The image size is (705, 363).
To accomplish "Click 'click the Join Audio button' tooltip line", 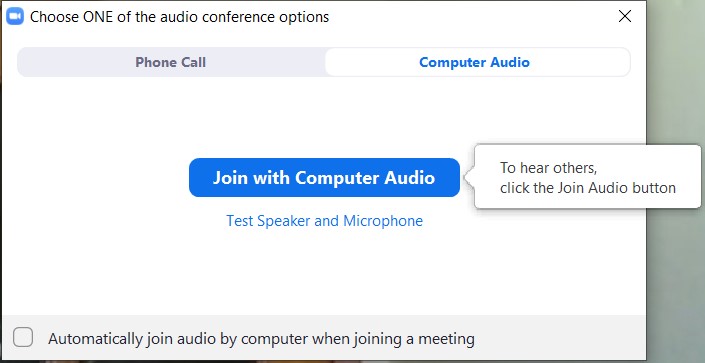I will pos(588,188).
